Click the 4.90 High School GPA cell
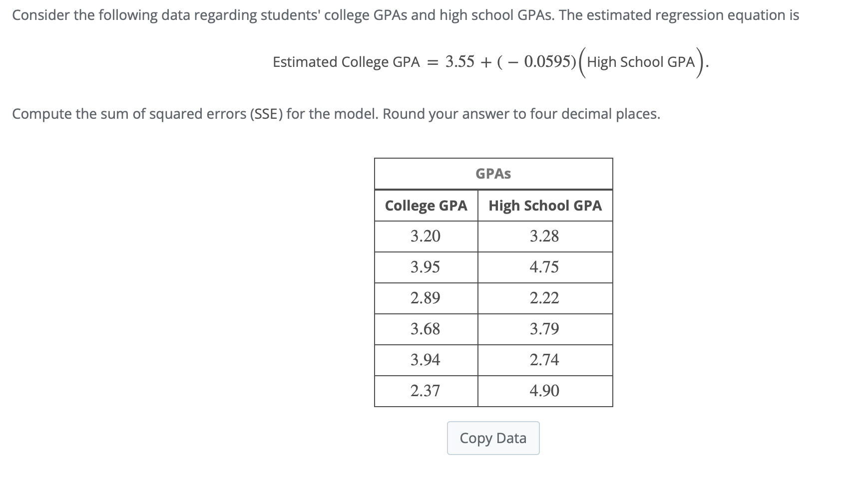 point(544,391)
